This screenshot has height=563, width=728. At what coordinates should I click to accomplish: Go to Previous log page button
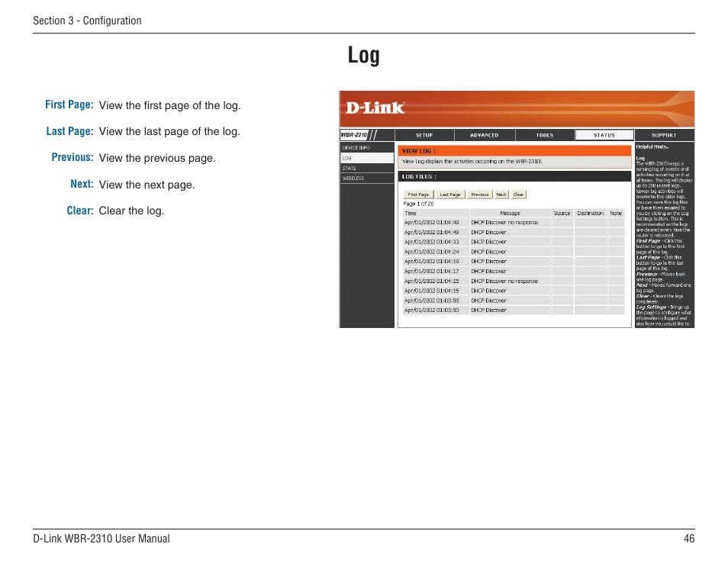pyautogui.click(x=479, y=195)
